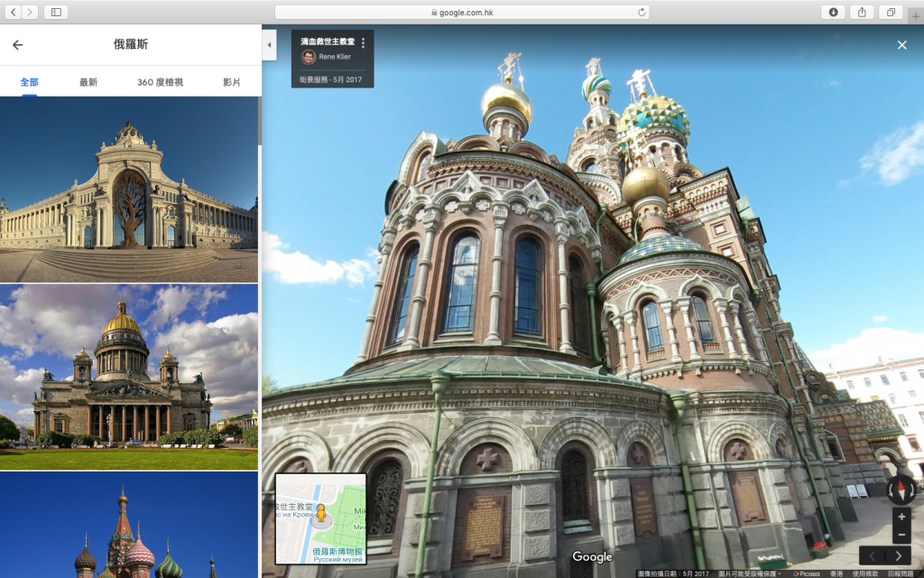Reload the page in the address bar
This screenshot has height=578, width=924.
[642, 13]
